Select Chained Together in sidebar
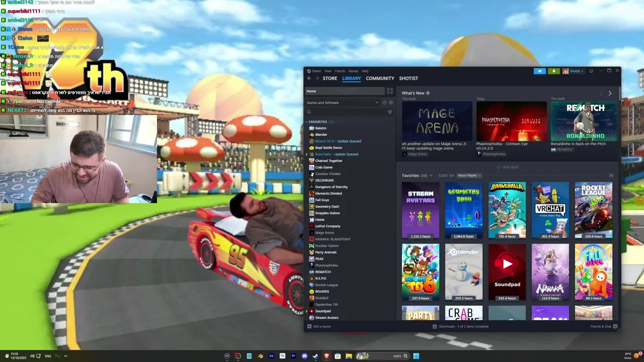Screen dimensions: 644x362 click(x=329, y=161)
